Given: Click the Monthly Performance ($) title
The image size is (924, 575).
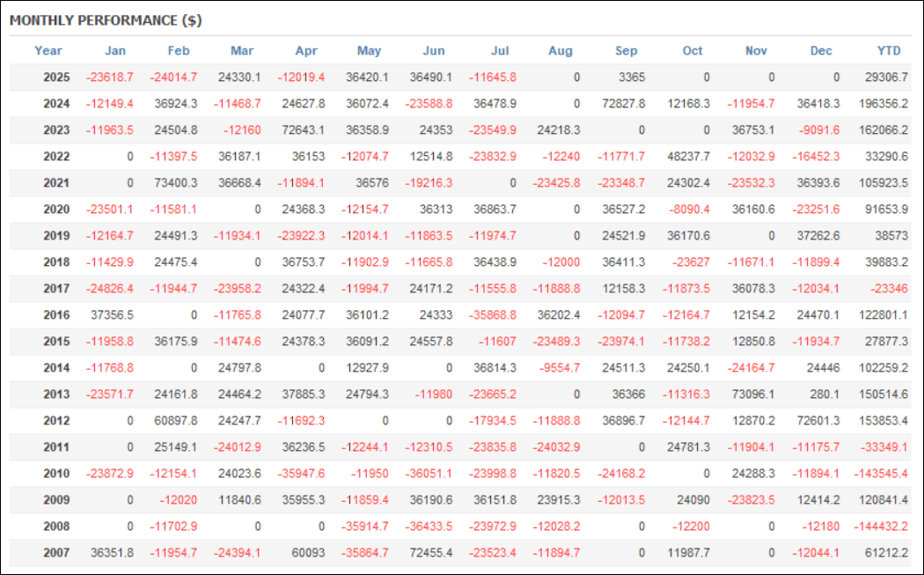Looking at the screenshot, I should (x=106, y=19).
